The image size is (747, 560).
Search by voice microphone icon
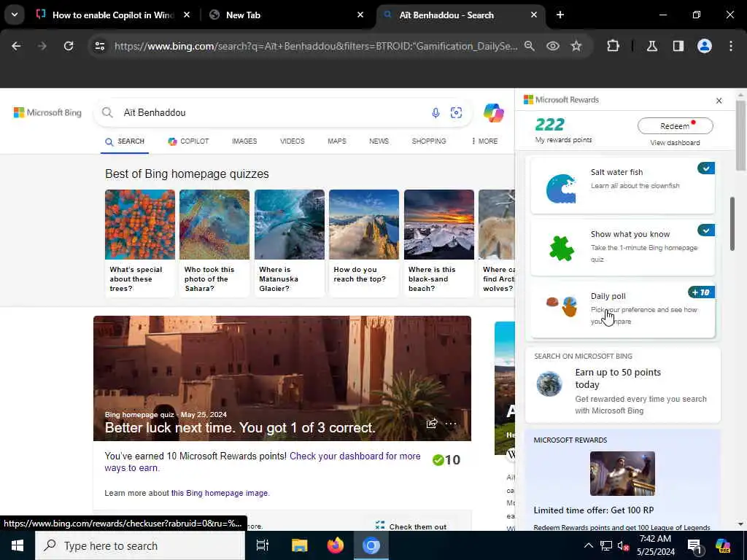click(x=436, y=113)
